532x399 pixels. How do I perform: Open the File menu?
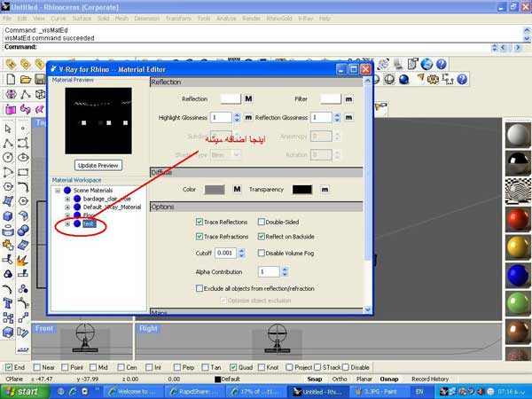coord(7,19)
